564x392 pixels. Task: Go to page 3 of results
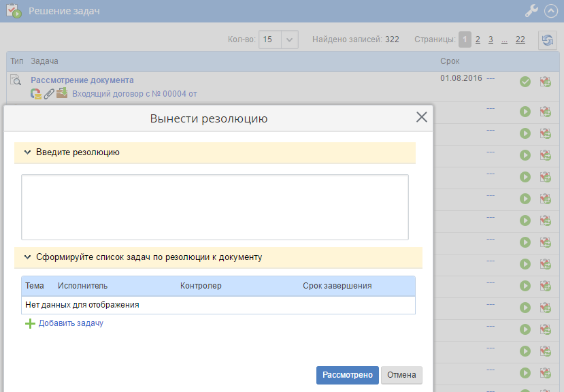point(491,39)
